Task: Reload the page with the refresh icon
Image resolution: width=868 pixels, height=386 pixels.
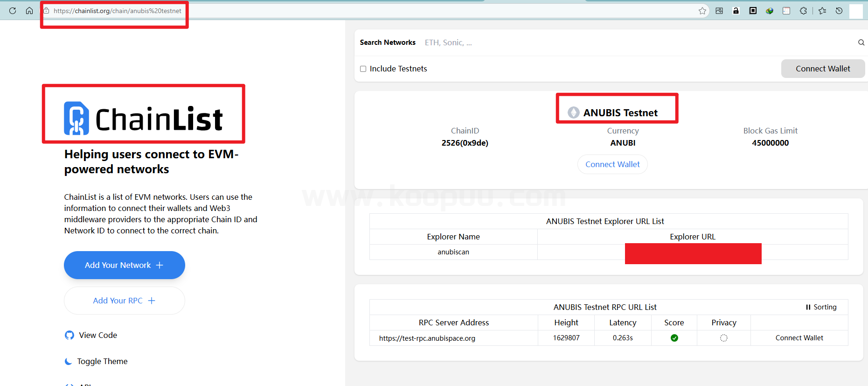Action: (13, 11)
